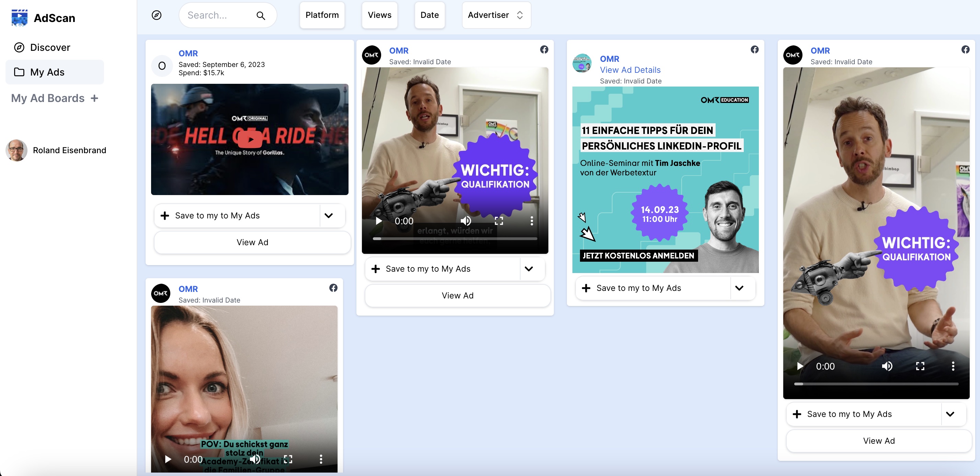
Task: Open the Date filter
Action: [x=430, y=15]
